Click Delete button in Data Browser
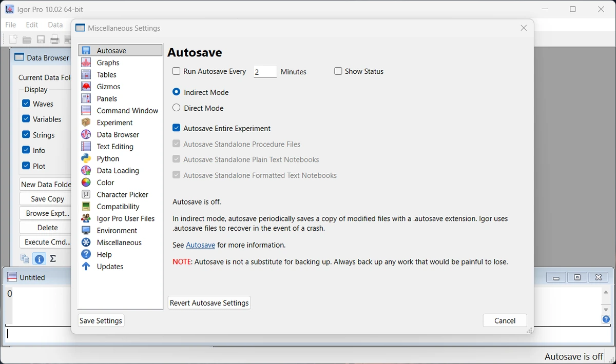This screenshot has height=364, width=616. tap(45, 228)
